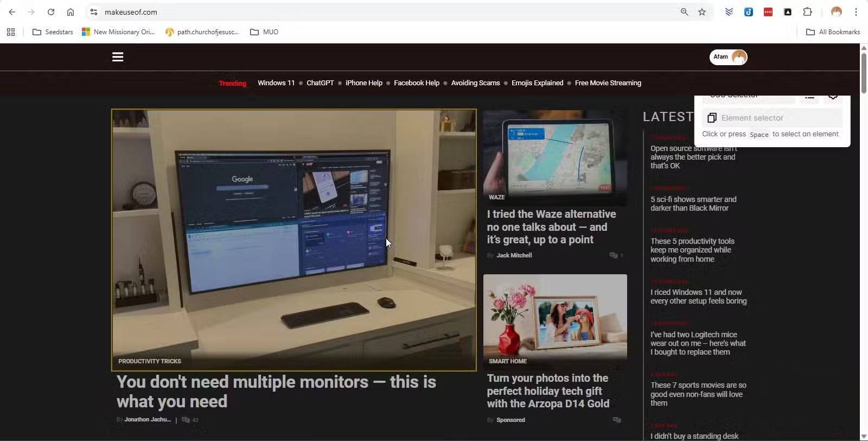Open the stacked-chevrons extension
This screenshot has height=441, width=868.
(x=729, y=12)
